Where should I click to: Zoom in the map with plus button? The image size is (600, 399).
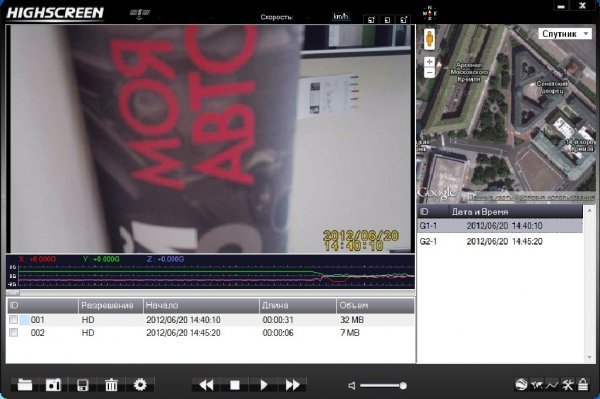429,61
